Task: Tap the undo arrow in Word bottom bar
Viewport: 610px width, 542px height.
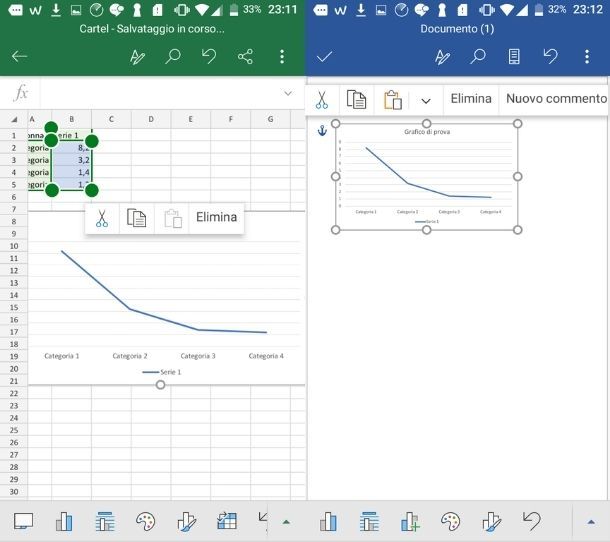Action: click(x=532, y=521)
